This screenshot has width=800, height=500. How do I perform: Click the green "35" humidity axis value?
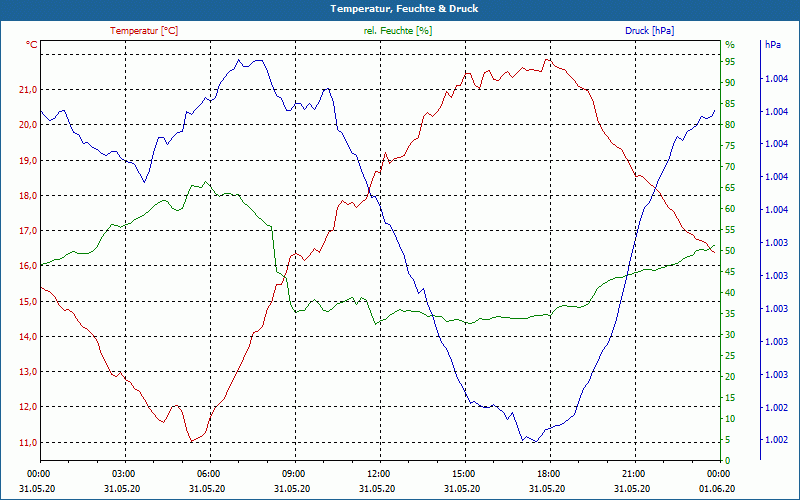(730, 314)
